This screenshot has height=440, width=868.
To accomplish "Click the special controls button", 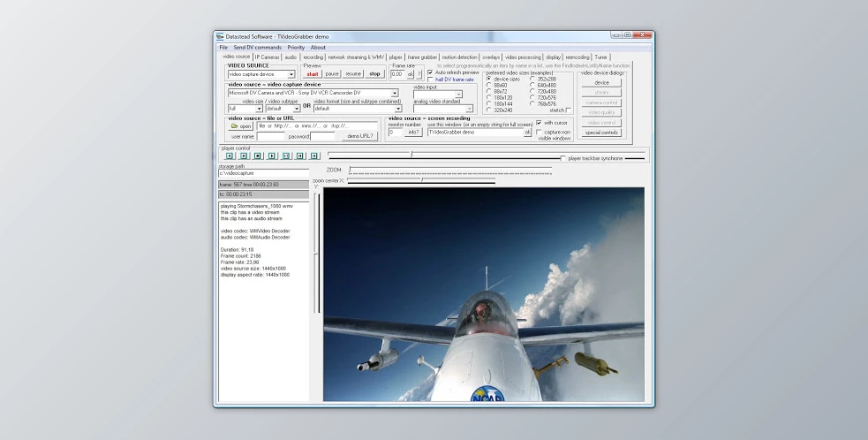I will click(601, 133).
